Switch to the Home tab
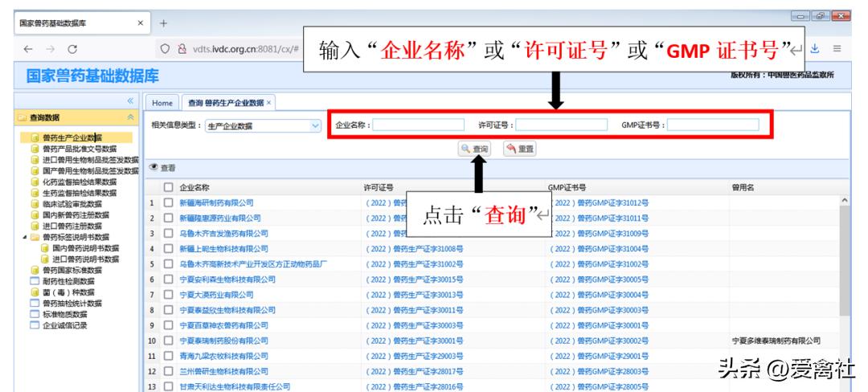This screenshot has width=868, height=392. point(162,103)
